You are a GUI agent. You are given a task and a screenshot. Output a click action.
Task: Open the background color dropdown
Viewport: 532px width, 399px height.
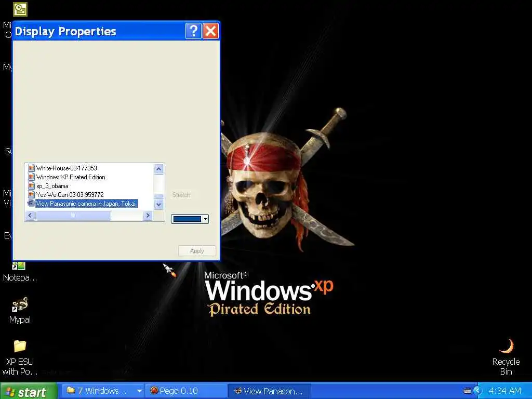[x=205, y=219]
